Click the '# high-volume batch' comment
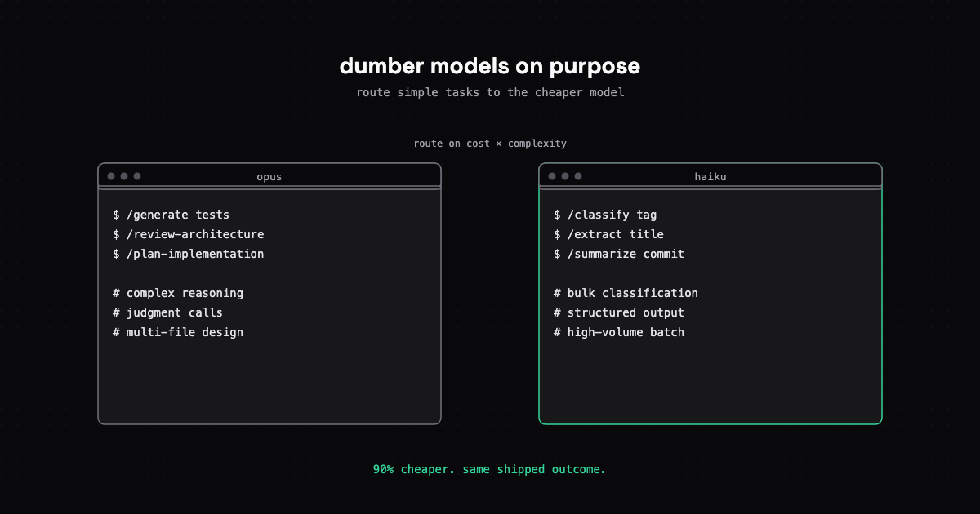980x514 pixels. 619,332
